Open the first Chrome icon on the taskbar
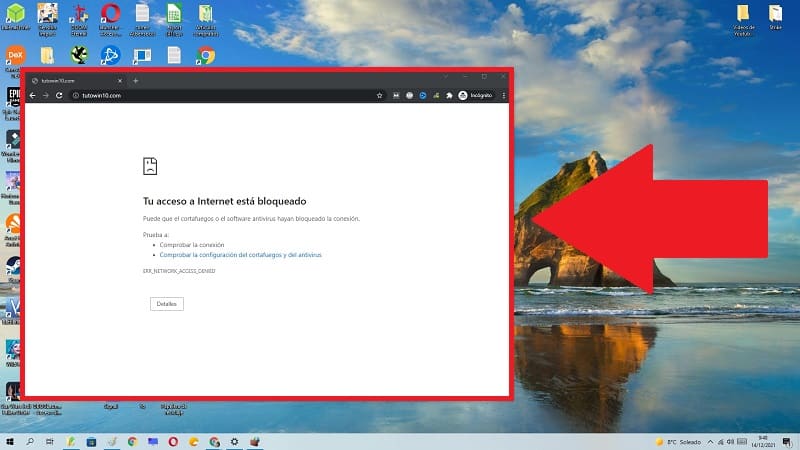 132,442
